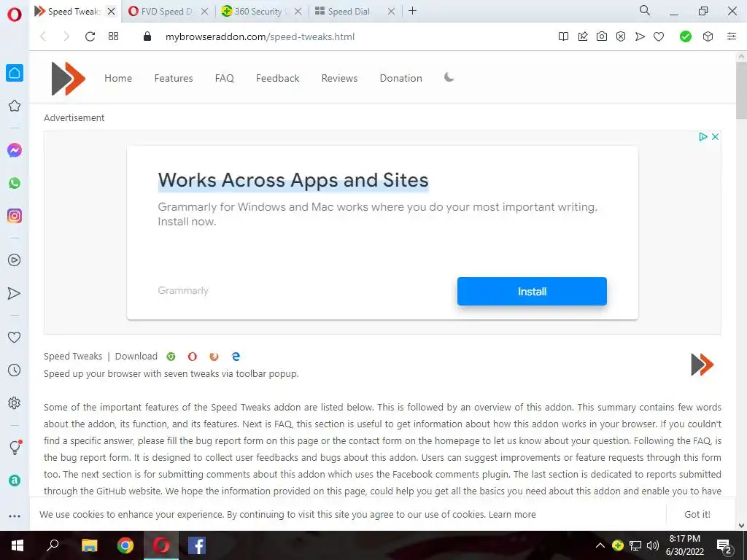Go forward to the next page
Screen dimensions: 747x560
click(x=66, y=36)
